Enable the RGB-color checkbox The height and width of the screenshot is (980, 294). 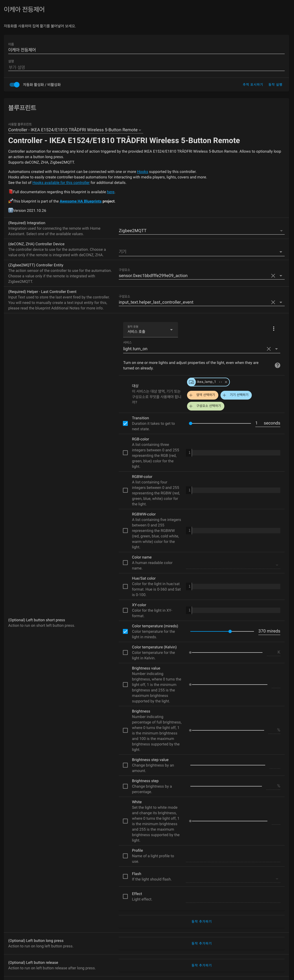coord(125,453)
